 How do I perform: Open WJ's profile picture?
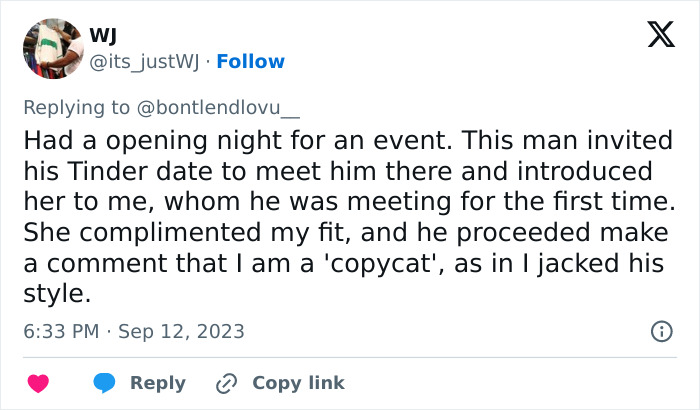point(52,48)
